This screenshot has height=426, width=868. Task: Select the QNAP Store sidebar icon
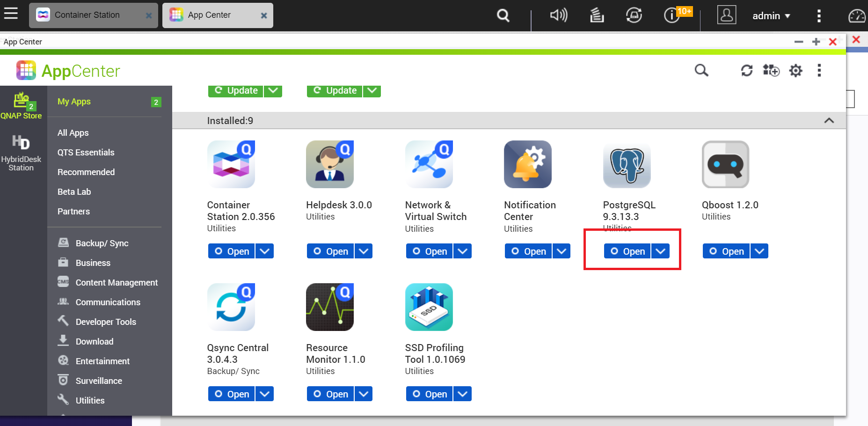(x=21, y=106)
